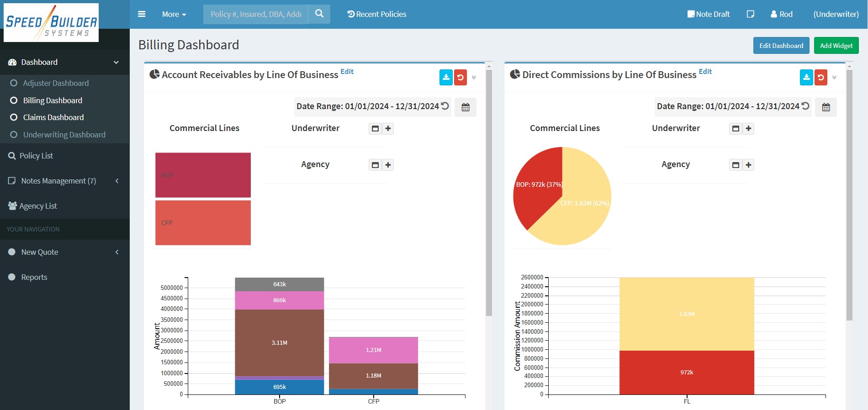Viewport: 868px width, 410px height.
Task: Toggle the hamburger sidebar menu
Action: 142,14
